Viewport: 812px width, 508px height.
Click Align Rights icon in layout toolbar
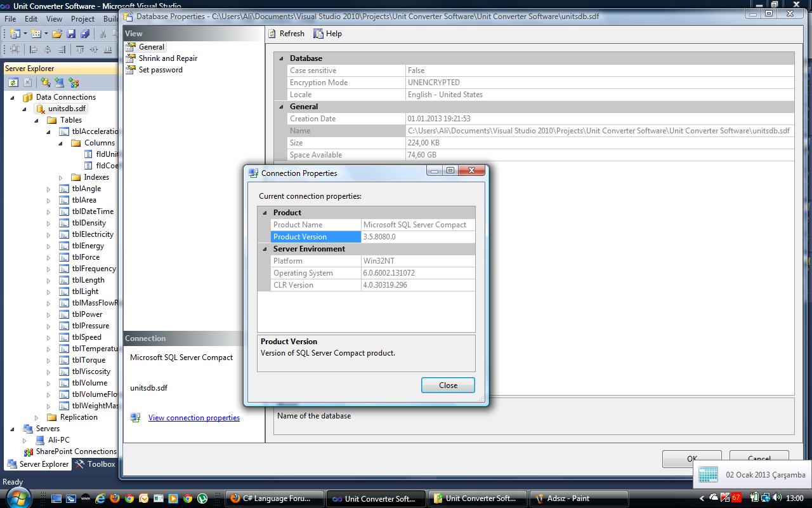click(x=62, y=49)
